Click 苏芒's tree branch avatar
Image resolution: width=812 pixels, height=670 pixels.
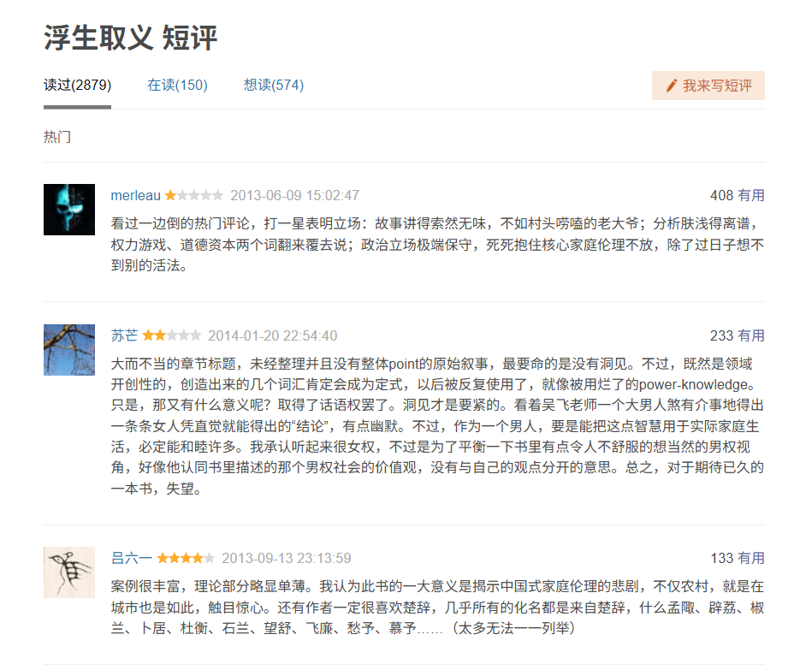pos(69,350)
